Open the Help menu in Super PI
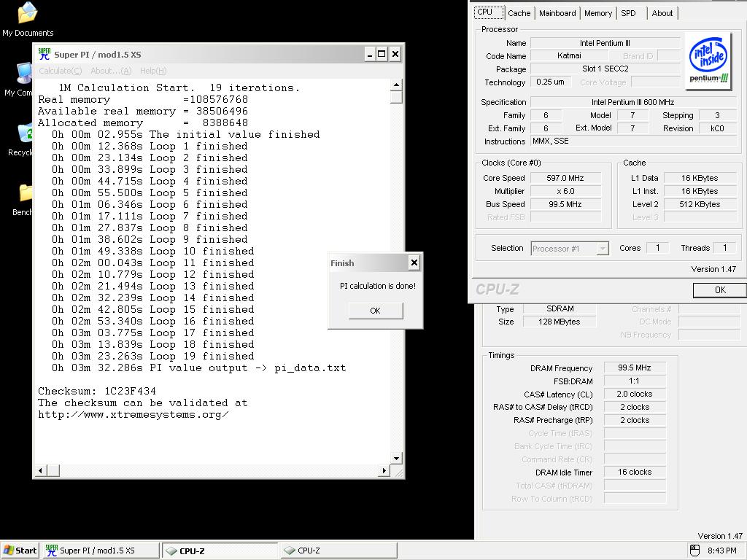The image size is (747, 560). 153,71
